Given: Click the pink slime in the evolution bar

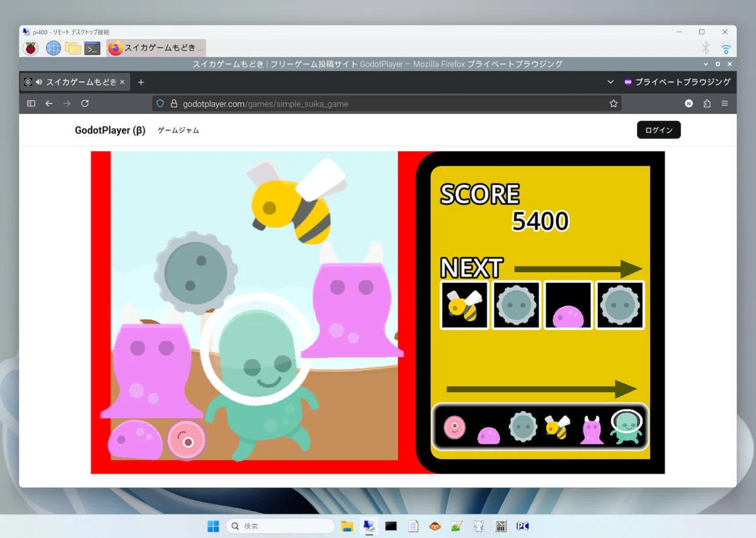Looking at the screenshot, I should pos(489,435).
